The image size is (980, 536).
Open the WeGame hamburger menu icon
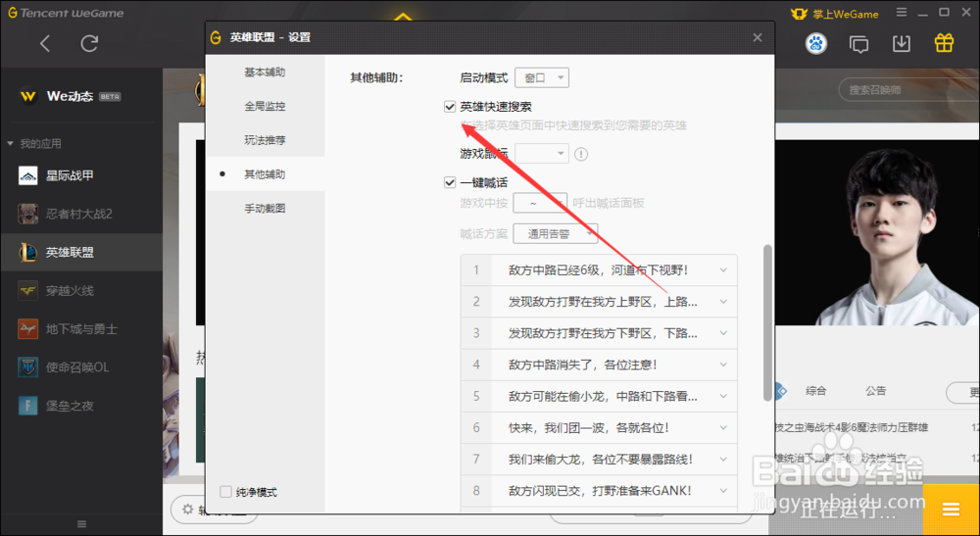tap(902, 13)
